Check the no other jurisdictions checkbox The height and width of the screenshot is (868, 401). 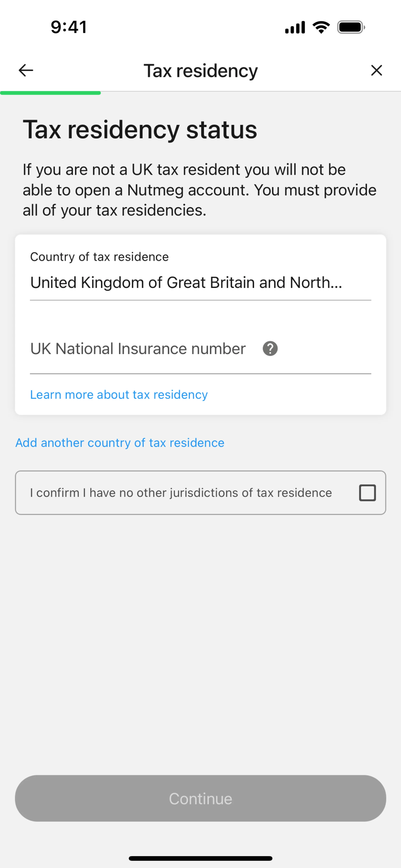(367, 493)
